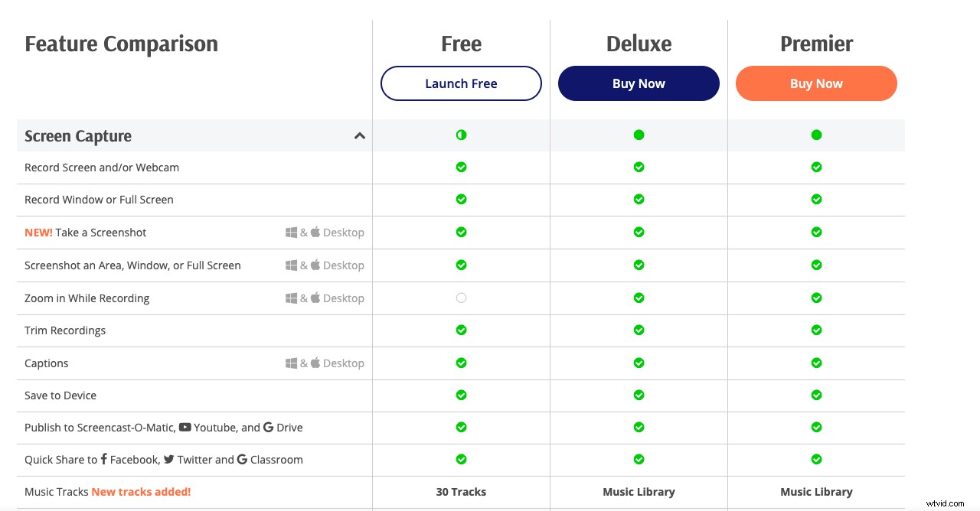
Task: Click the Screen Capture section header
Action: [78, 136]
